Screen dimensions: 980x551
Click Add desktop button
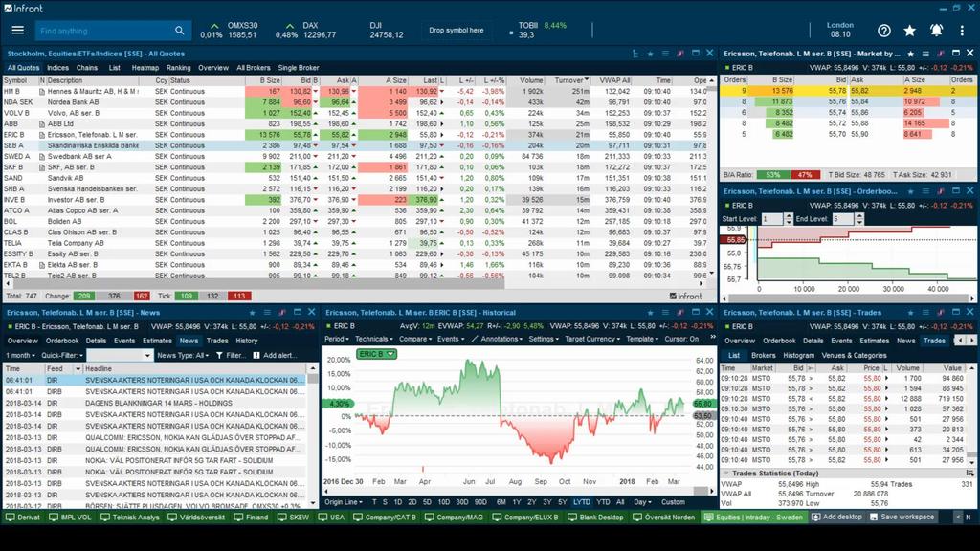point(835,518)
